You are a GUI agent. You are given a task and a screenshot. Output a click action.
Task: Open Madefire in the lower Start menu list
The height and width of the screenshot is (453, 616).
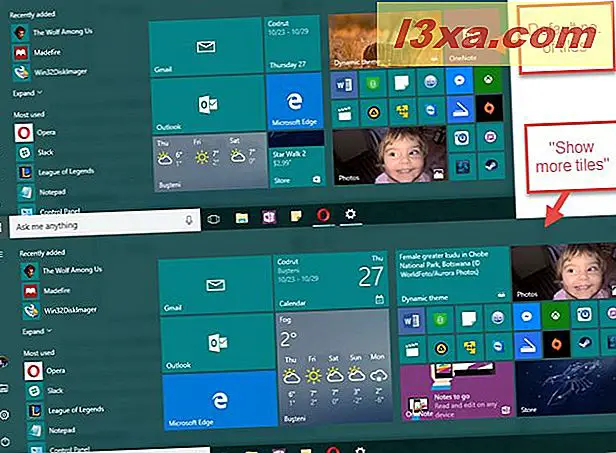pos(46,291)
